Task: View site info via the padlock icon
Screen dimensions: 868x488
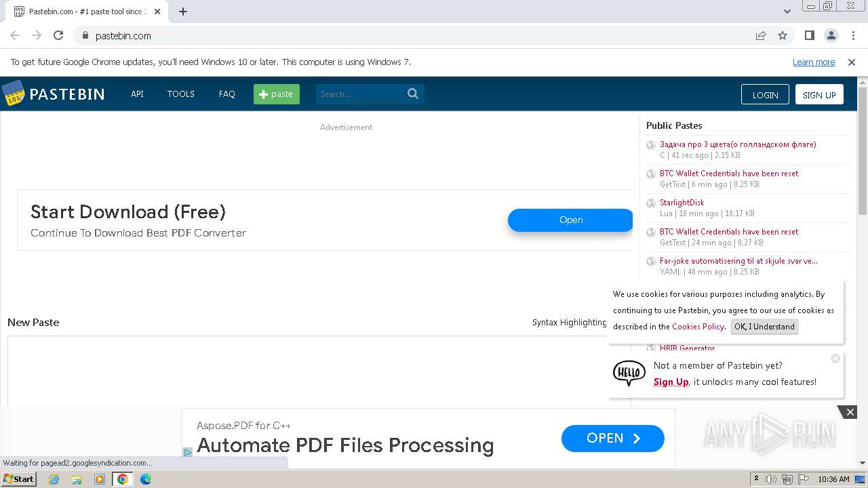Action: click(85, 35)
